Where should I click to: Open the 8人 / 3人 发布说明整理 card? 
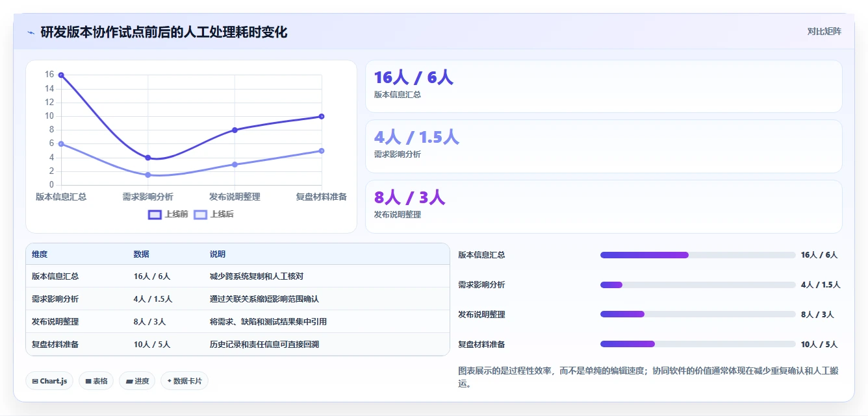click(604, 206)
